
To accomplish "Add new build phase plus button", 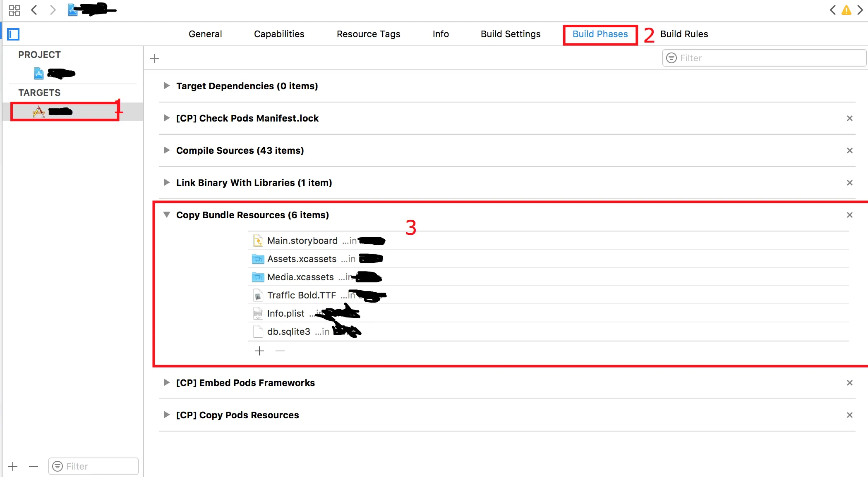I will [x=154, y=58].
